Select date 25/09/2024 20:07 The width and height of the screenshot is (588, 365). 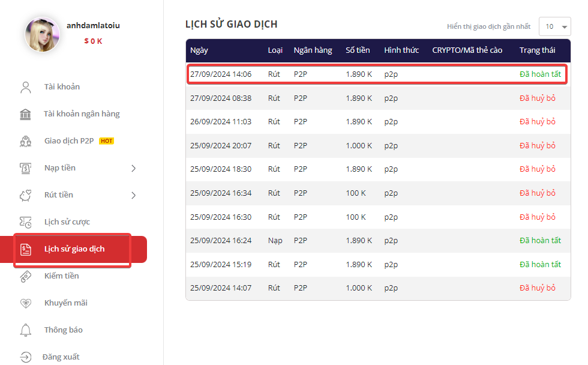(x=221, y=145)
